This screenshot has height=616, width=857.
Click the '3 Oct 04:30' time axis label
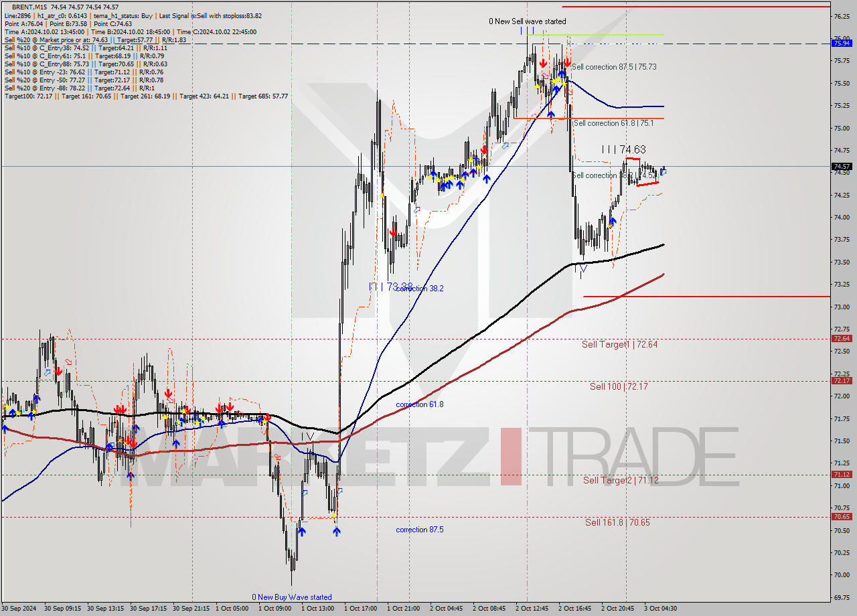coord(661,609)
